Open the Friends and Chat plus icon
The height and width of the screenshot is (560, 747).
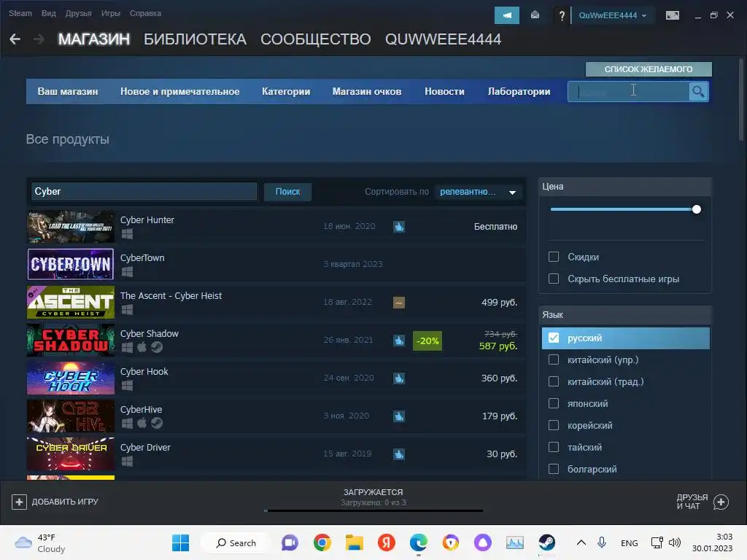pyautogui.click(x=721, y=502)
